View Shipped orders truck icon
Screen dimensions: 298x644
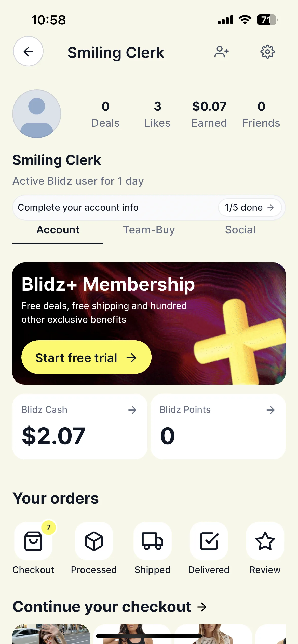coord(153,541)
